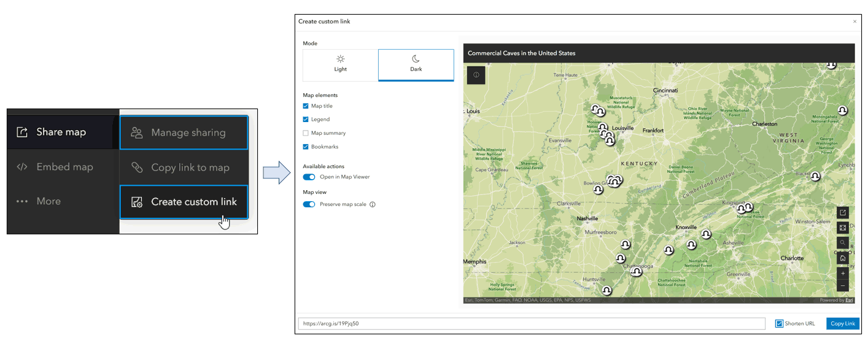The width and height of the screenshot is (868, 341).
Task: Uncheck the Bookmarks checkbox
Action: tap(306, 147)
